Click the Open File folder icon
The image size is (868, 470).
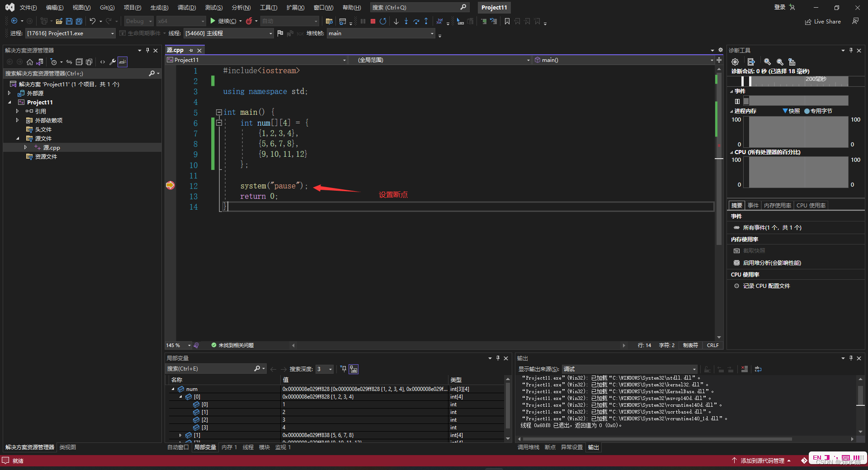coord(59,21)
